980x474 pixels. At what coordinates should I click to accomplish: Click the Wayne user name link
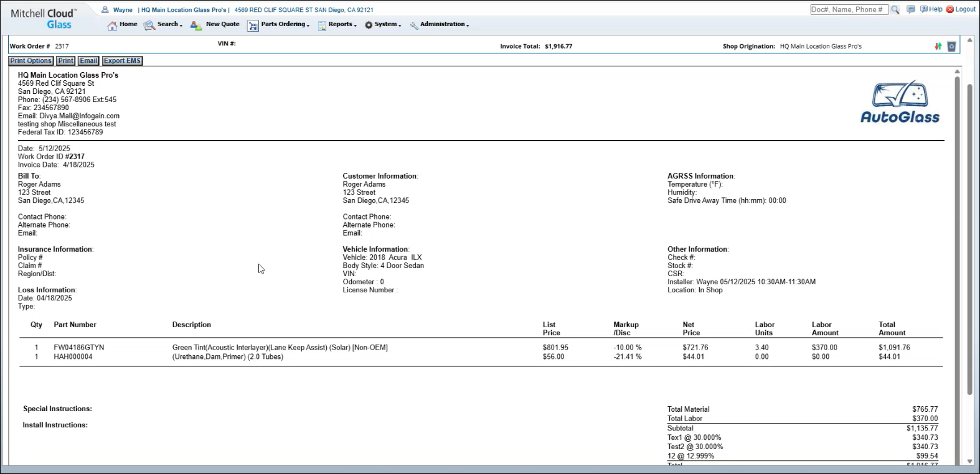click(x=123, y=10)
